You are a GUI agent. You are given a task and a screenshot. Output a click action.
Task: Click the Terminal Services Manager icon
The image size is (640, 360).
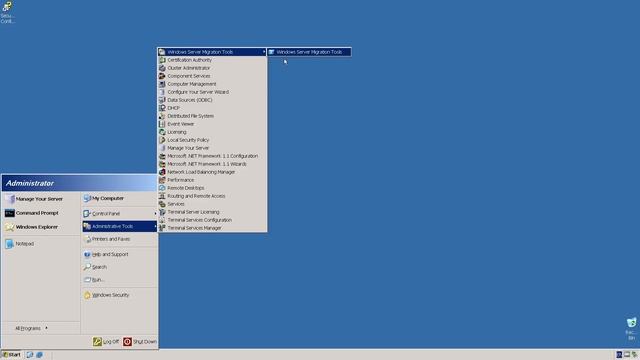162,228
